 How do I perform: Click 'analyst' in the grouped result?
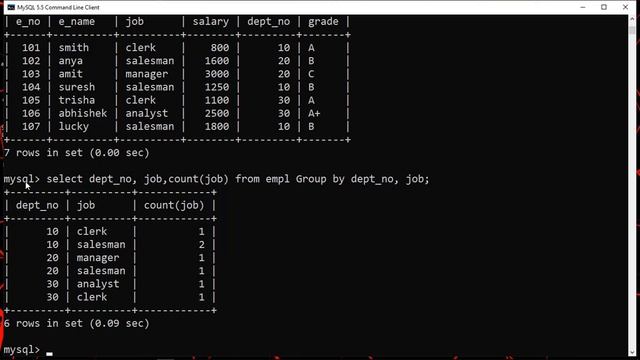(98, 284)
